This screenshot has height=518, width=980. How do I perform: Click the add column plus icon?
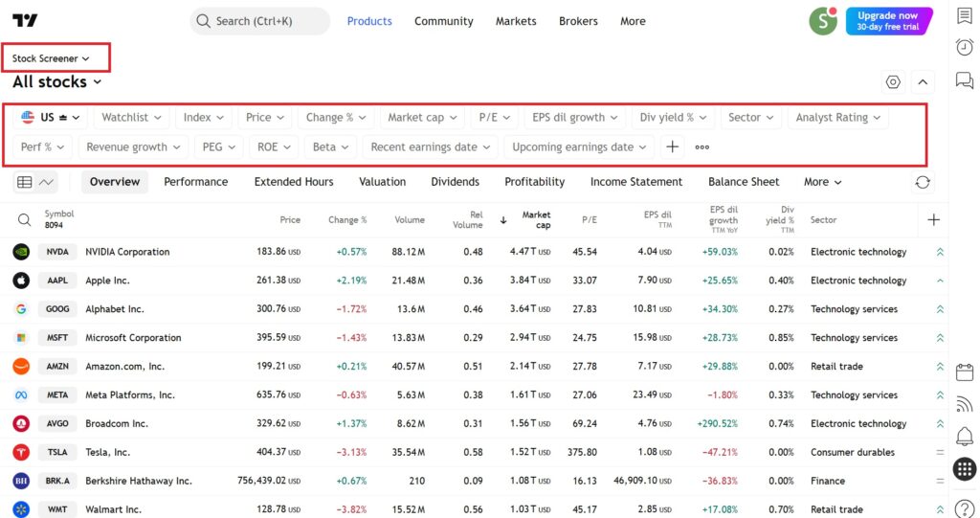coord(933,220)
